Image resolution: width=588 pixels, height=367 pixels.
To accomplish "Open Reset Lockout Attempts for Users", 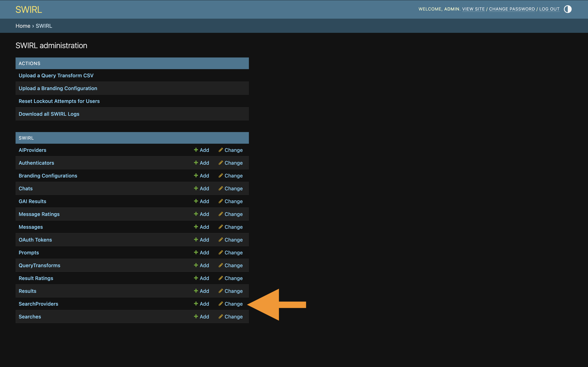I will pyautogui.click(x=59, y=101).
